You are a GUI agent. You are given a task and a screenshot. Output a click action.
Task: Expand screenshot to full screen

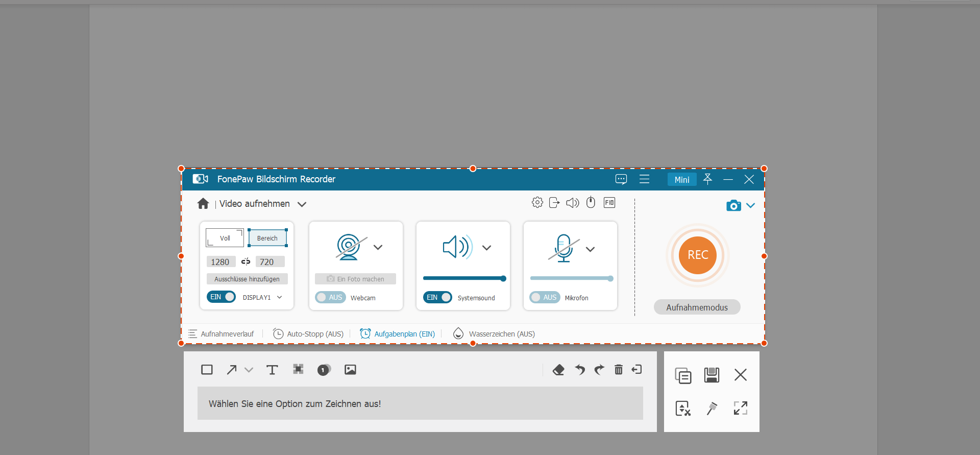741,408
